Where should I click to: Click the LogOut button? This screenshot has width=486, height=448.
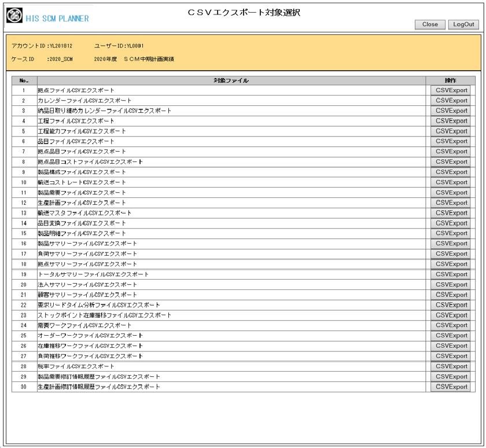click(x=463, y=24)
